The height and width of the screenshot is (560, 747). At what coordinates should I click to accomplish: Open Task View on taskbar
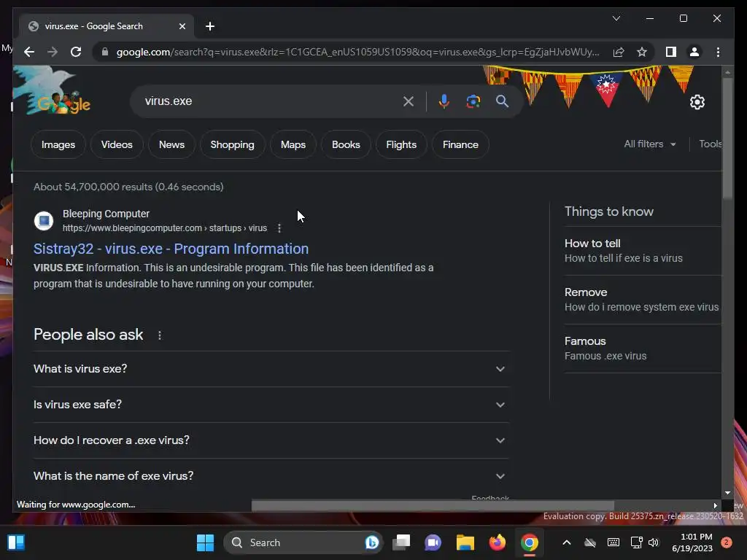coord(401,542)
